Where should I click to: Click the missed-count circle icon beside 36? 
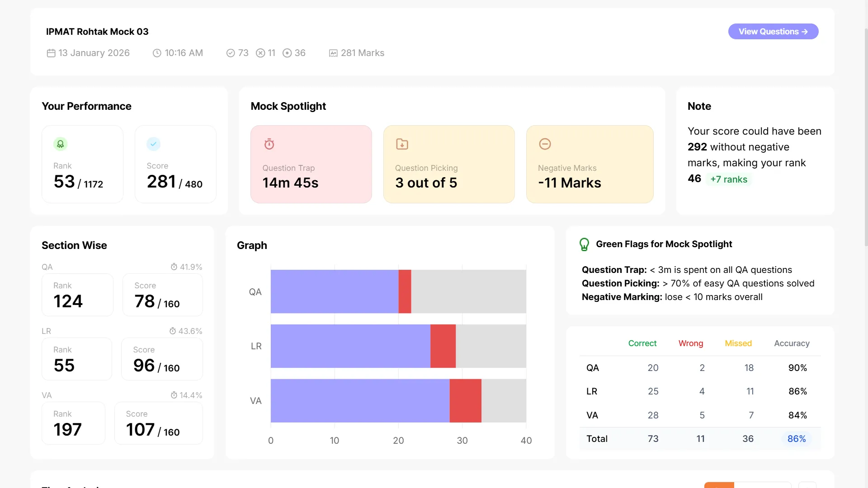287,53
